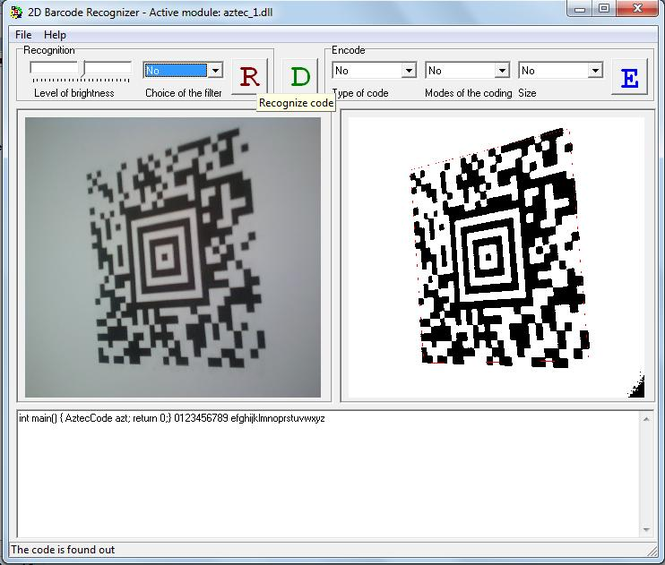The height and width of the screenshot is (565, 665).
Task: Expand the Choice of the filter dropdown
Action: point(215,70)
